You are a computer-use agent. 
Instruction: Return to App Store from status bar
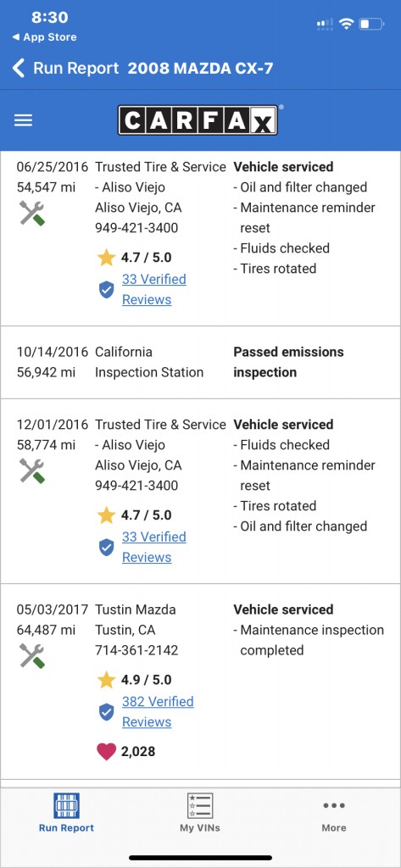coord(44,37)
